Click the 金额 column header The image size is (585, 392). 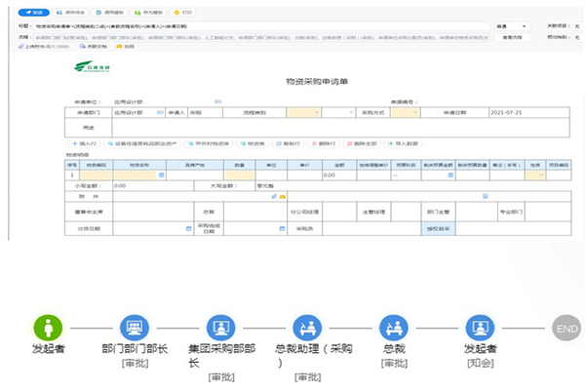click(x=339, y=165)
